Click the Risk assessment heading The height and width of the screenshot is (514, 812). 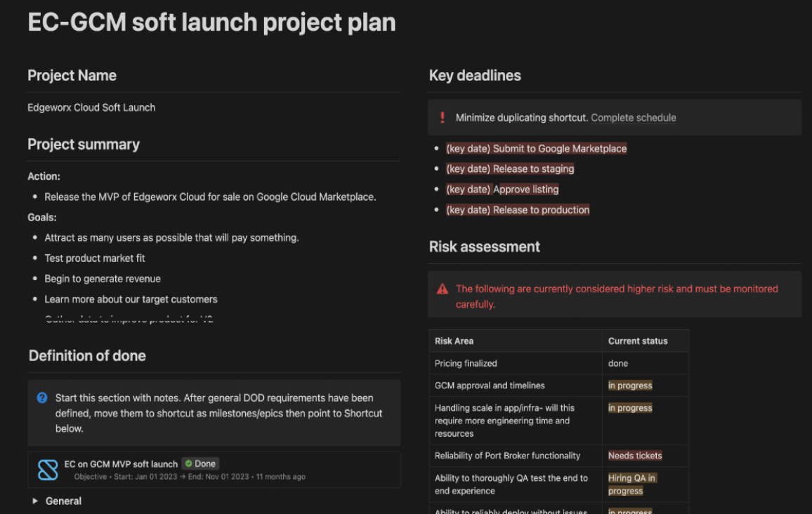[484, 247]
